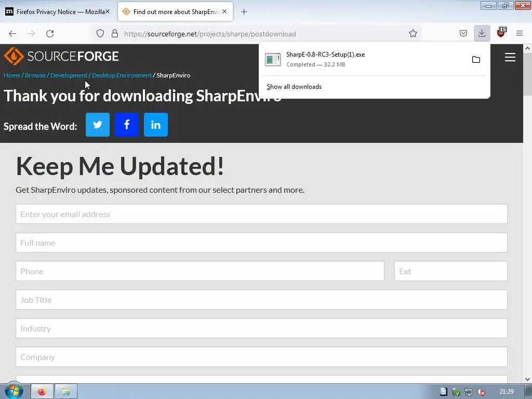Viewport: 532px width, 399px height.
Task: Click the system clock showing 21:29
Action: (507, 392)
